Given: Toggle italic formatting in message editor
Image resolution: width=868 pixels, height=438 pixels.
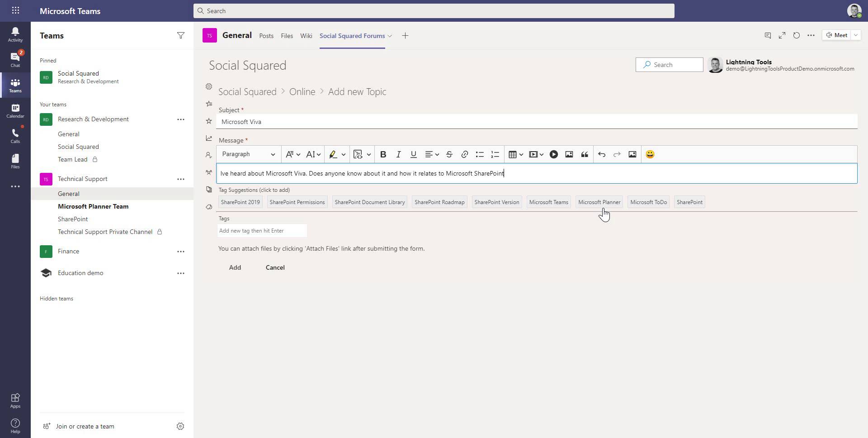Looking at the screenshot, I should [398, 154].
